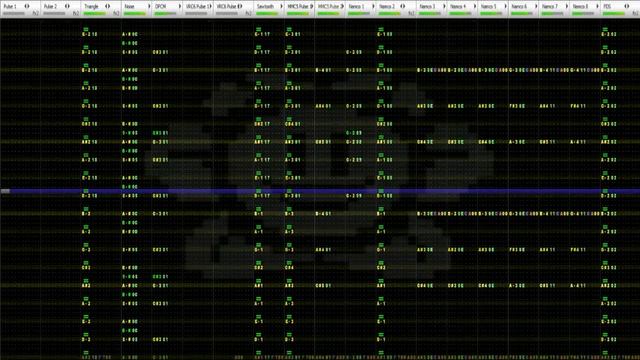
Task: Expand effect columns on the Sawtooth channel
Action: [x=282, y=6]
